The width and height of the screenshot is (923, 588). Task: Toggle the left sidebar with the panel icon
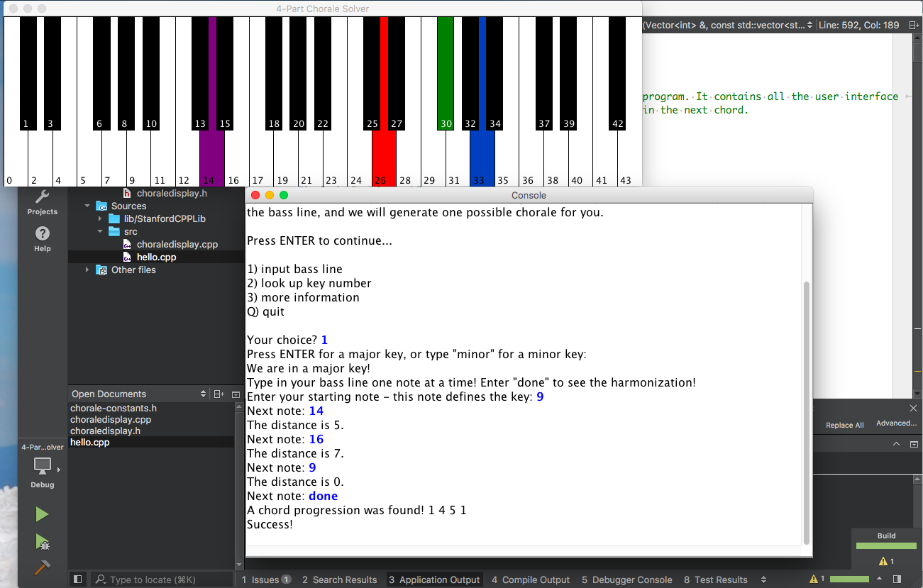79,579
